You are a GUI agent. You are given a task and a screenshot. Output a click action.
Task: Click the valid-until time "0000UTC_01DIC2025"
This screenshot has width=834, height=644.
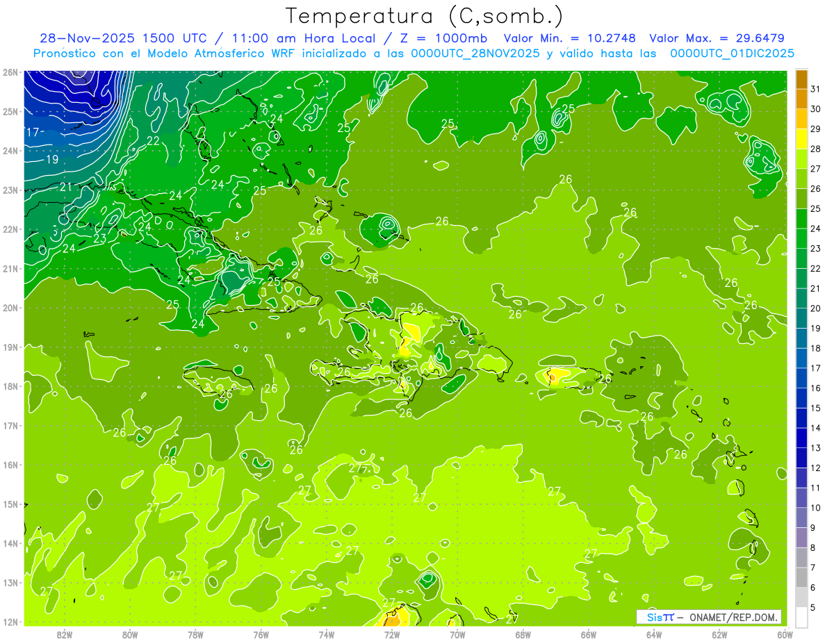732,53
